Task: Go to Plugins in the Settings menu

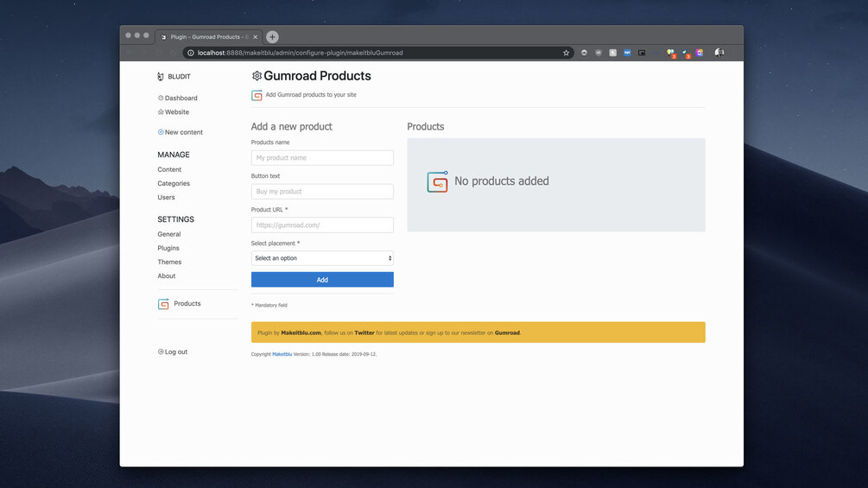Action: [x=168, y=248]
